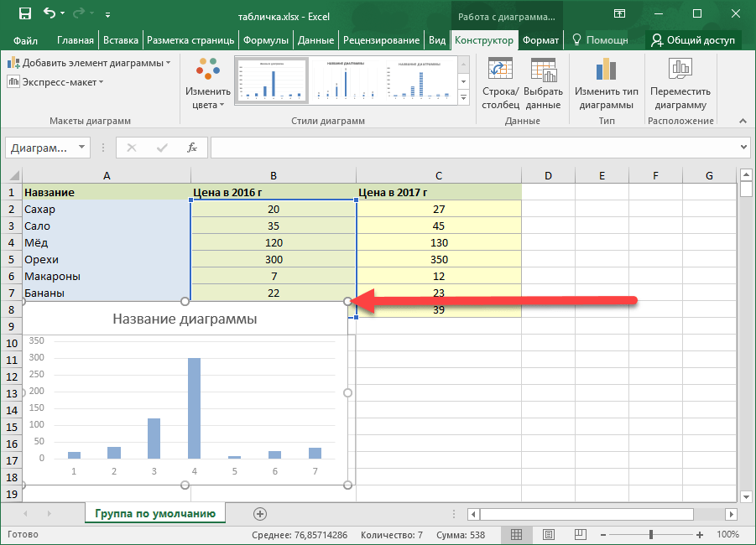The height and width of the screenshot is (545, 756).
Task: Expand Add Chart Element (Добавить элемент диаграммы) dropdown
Action: [x=90, y=63]
